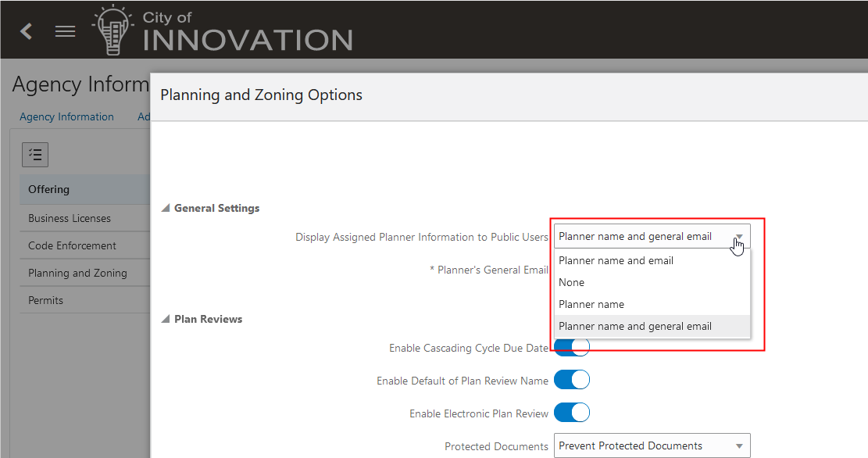Pick 'Planner name and general email' list option
The width and height of the screenshot is (868, 458).
(635, 326)
